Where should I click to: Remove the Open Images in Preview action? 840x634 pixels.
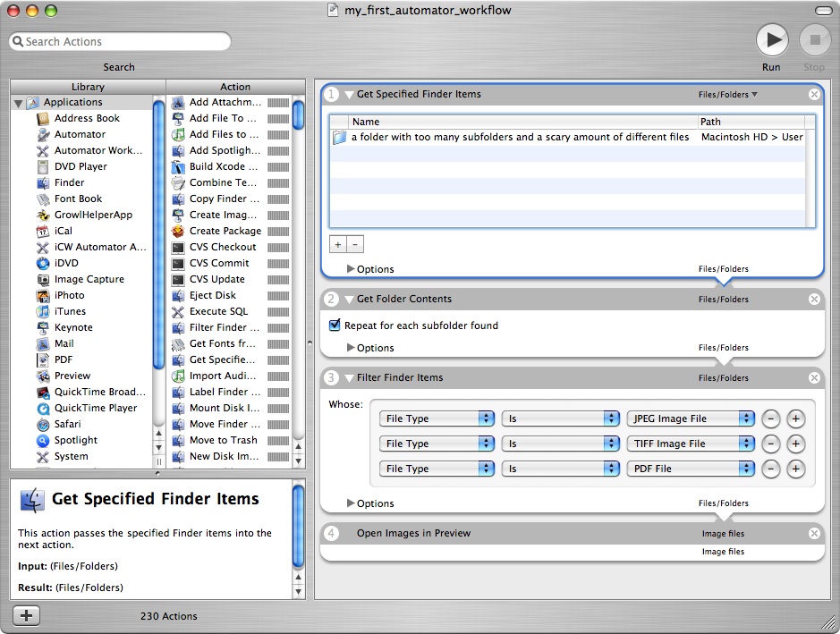point(814,533)
